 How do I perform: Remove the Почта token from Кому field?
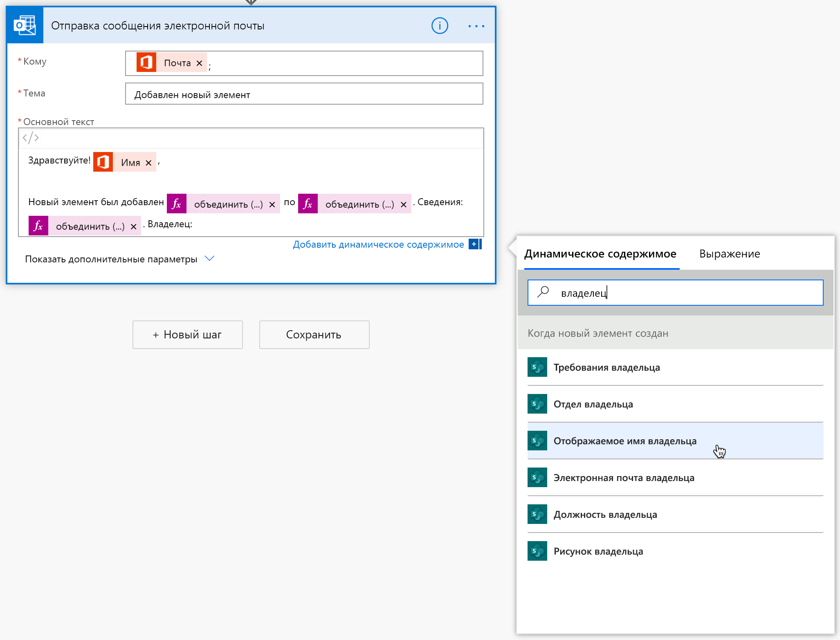coord(200,63)
